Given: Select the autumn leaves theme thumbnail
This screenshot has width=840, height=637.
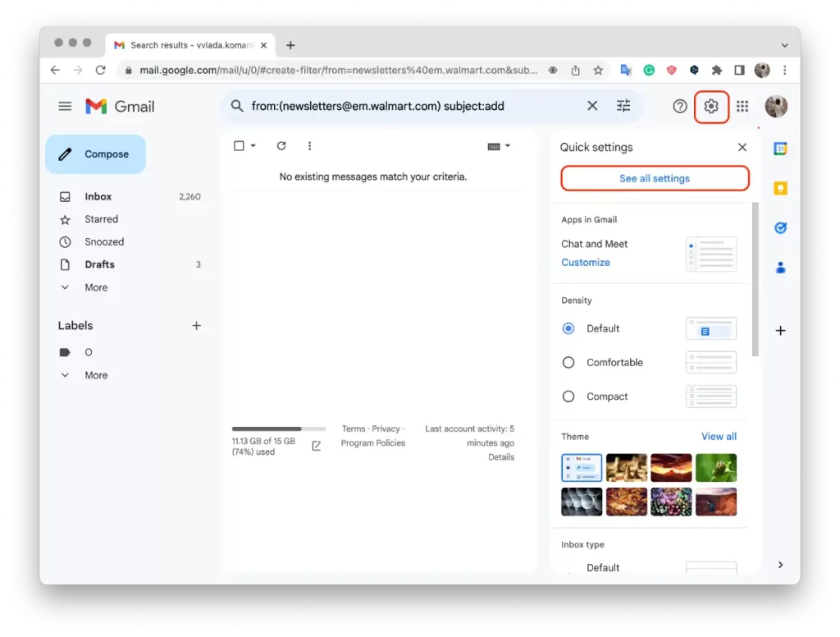Looking at the screenshot, I should point(626,502).
